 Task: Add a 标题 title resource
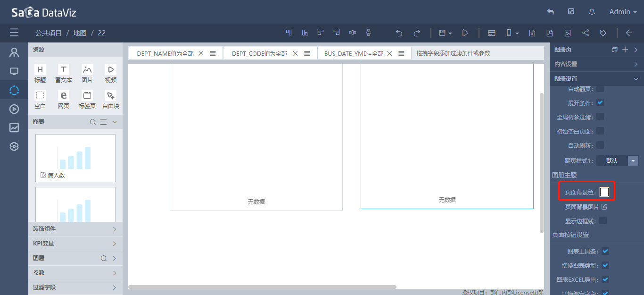[x=40, y=74]
